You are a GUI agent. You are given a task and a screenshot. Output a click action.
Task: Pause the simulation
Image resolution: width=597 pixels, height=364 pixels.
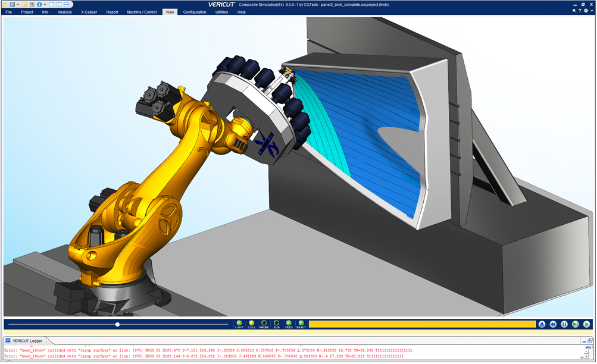(564, 324)
